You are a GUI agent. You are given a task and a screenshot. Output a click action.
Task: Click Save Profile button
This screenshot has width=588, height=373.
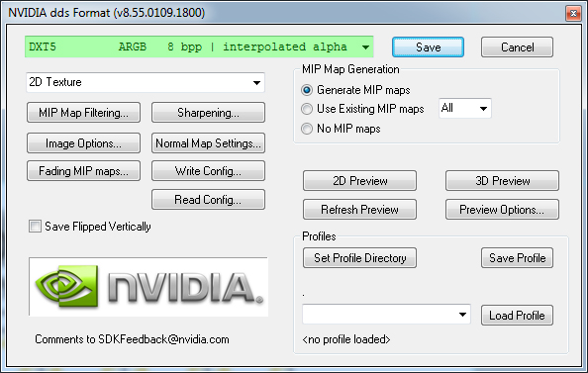pyautogui.click(x=517, y=258)
